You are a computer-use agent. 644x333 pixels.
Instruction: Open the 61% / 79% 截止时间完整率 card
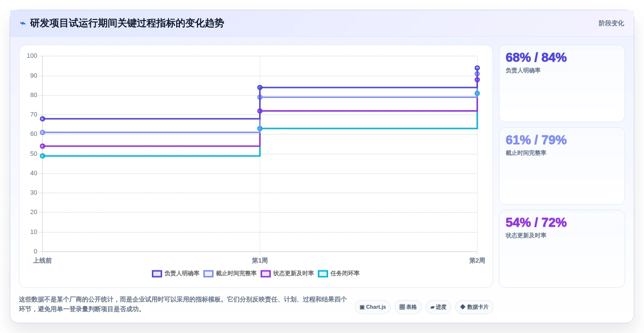point(562,166)
